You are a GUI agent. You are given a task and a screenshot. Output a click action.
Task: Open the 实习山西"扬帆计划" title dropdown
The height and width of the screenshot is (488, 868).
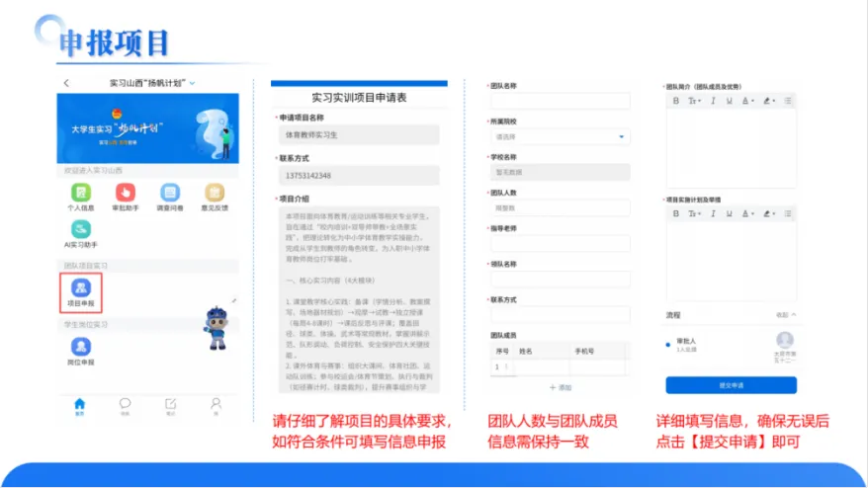click(152, 83)
